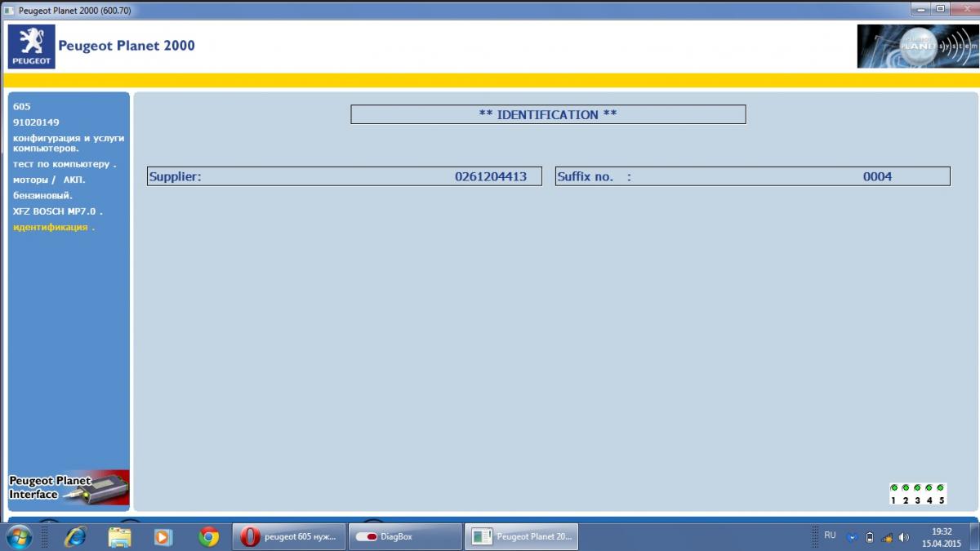Click Peugeot Planet 2000 taskbar button
Image resolution: width=980 pixels, height=551 pixels.
522,536
